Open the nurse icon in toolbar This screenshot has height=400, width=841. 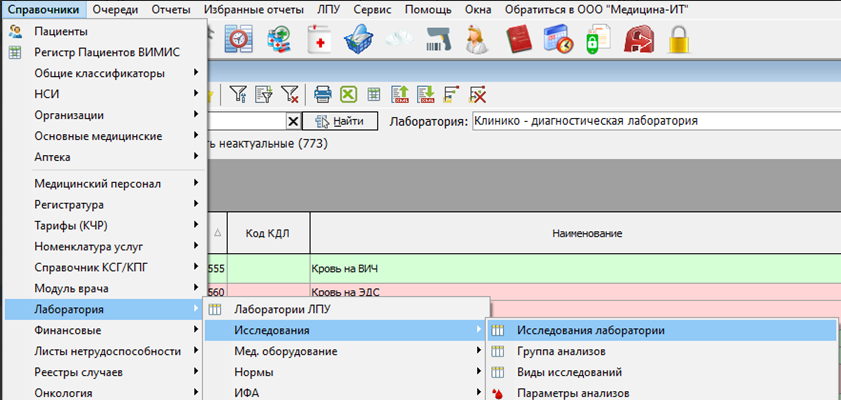(476, 40)
